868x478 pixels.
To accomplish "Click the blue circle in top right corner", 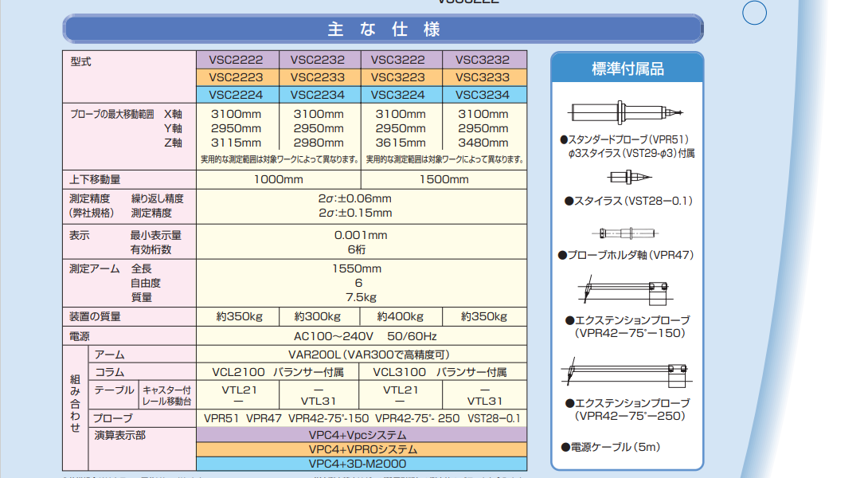I will pyautogui.click(x=754, y=13).
